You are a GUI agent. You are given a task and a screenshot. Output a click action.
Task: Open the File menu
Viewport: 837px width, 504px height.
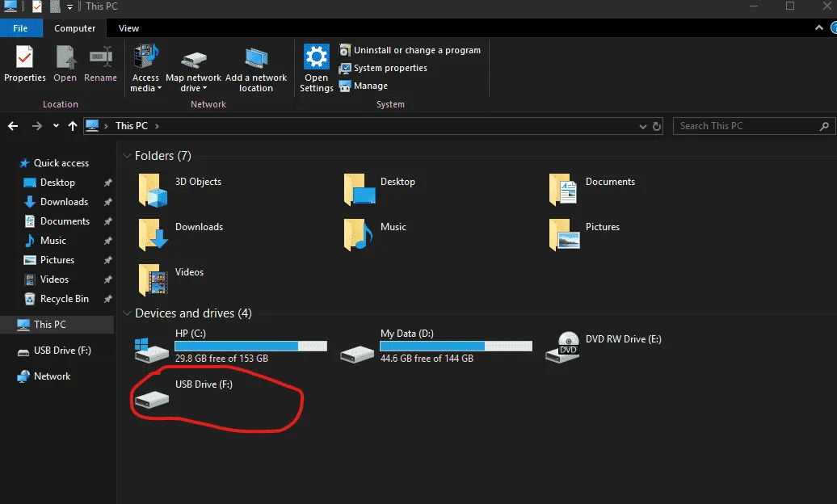click(20, 28)
